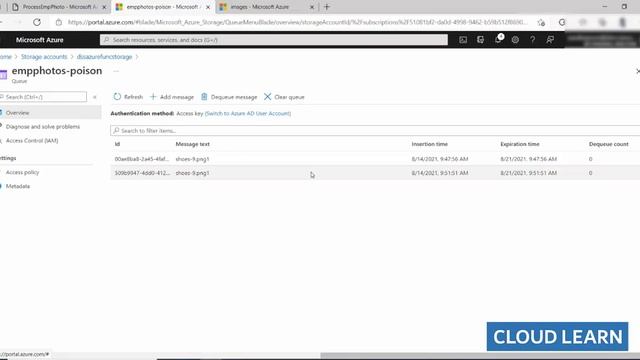
Task: Click the browser reload button
Action: pos(37,22)
